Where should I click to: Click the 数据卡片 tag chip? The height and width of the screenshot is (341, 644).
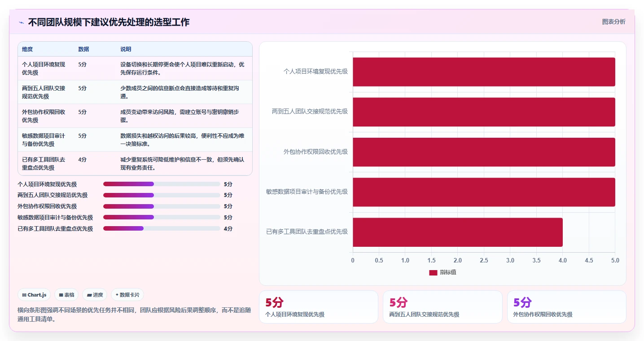click(x=127, y=295)
